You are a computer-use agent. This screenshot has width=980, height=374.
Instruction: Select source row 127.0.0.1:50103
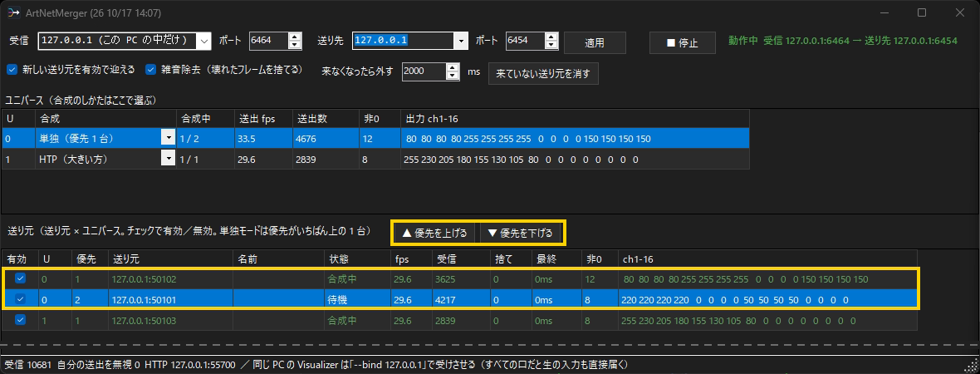click(459, 320)
